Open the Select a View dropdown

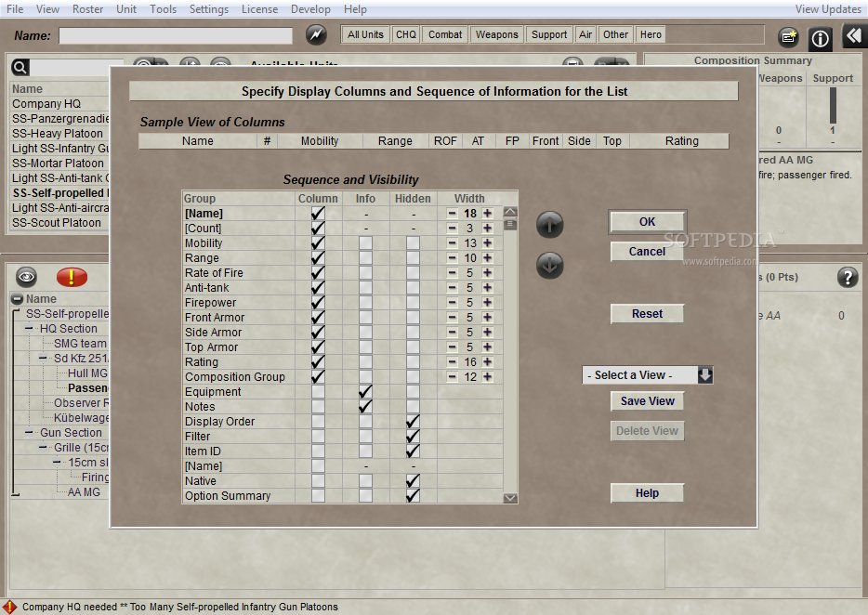[704, 374]
